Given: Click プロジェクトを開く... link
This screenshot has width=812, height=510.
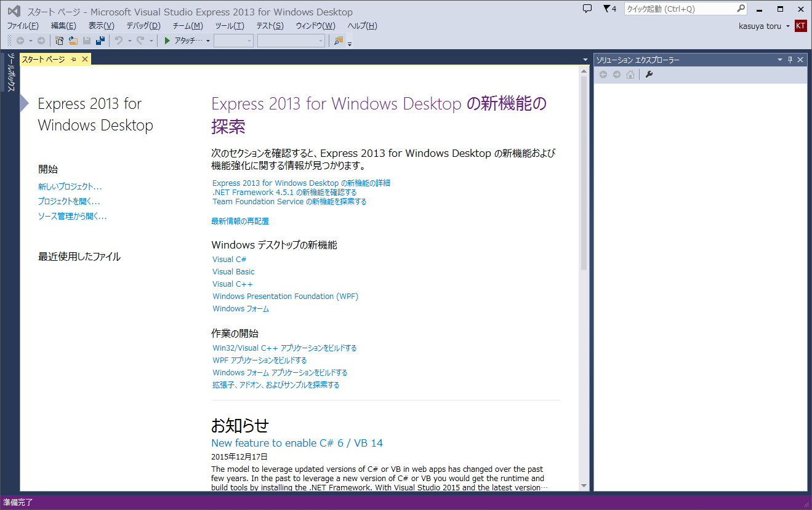Looking at the screenshot, I should pyautogui.click(x=69, y=201).
